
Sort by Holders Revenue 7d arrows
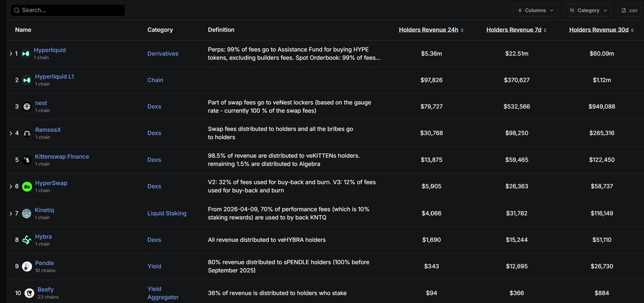coord(545,30)
